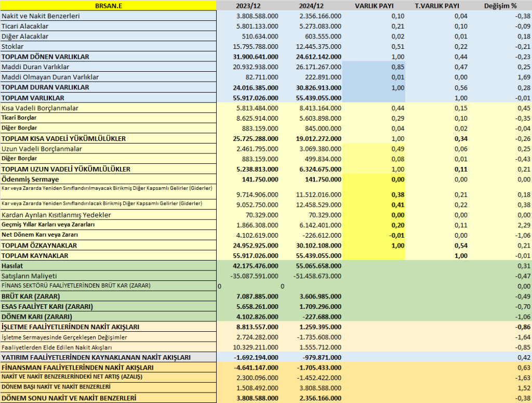Click the Diğer Alacaklar label cell
The height and width of the screenshot is (403, 532).
[108, 36]
